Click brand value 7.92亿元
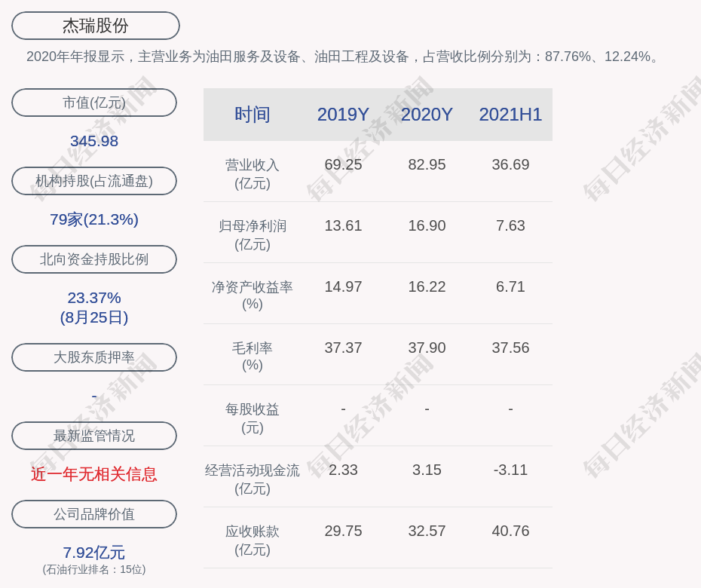Image resolution: width=701 pixels, height=588 pixels. (94, 553)
